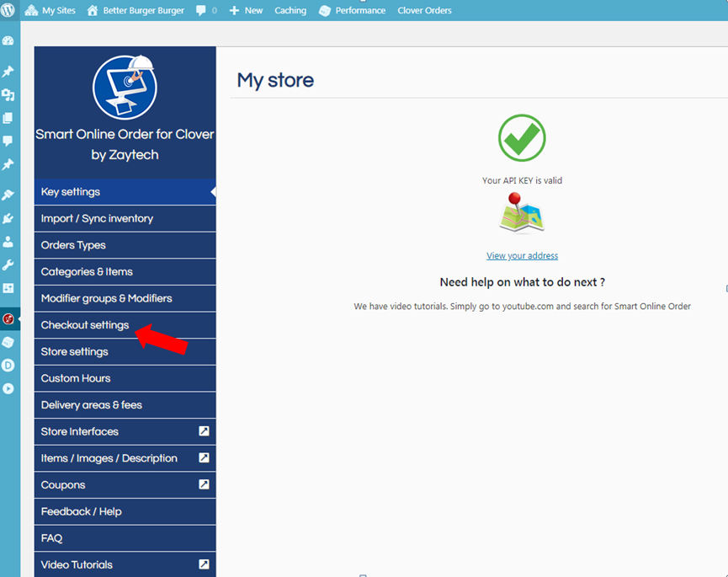Click the "Your API KEY is valid" text

pyautogui.click(x=522, y=180)
